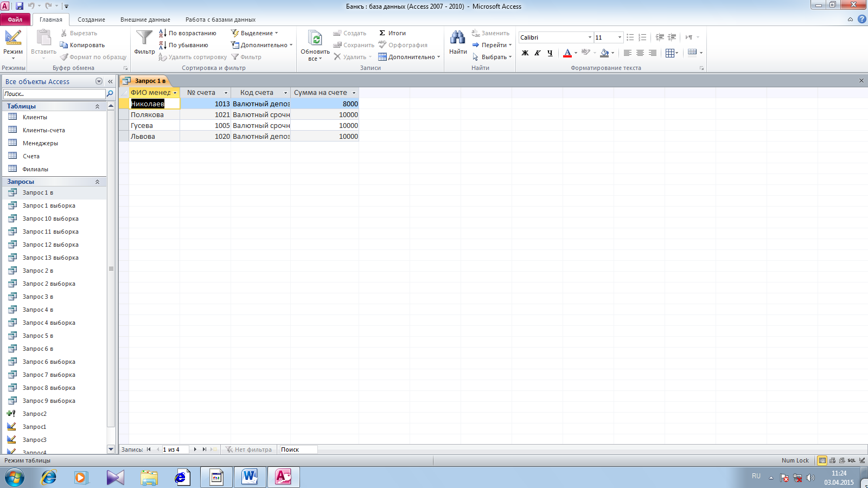Go to first record button

point(149,450)
